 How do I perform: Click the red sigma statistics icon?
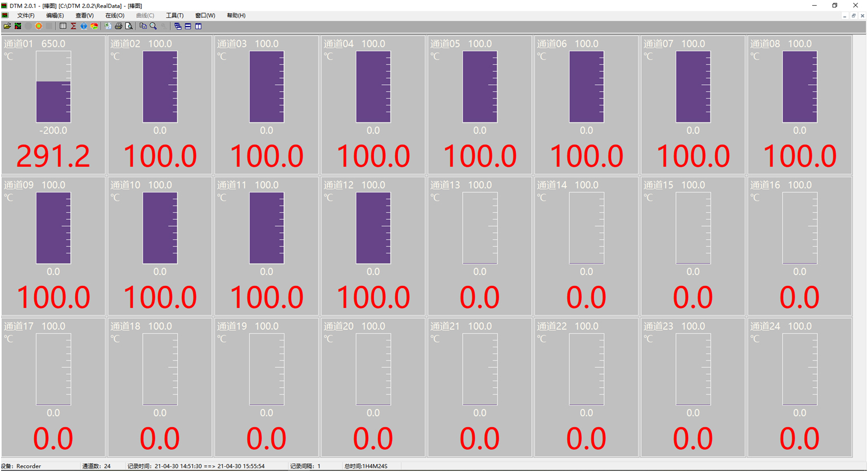[73, 26]
